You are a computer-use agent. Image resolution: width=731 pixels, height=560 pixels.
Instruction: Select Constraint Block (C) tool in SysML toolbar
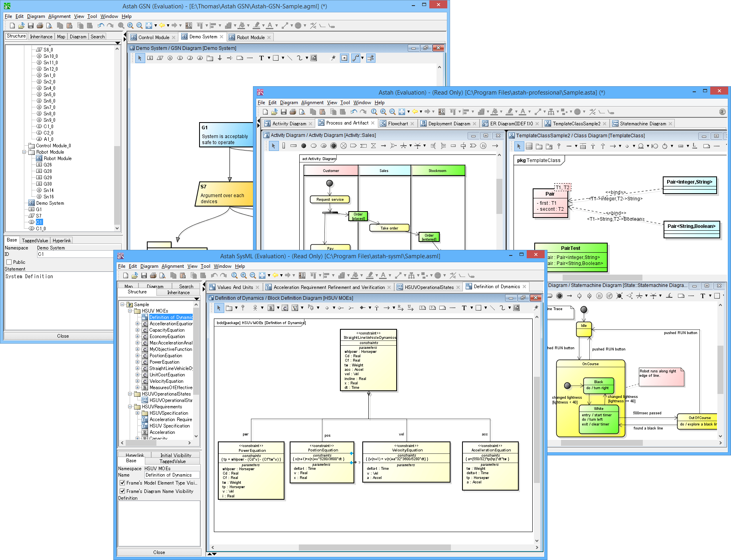(x=285, y=308)
